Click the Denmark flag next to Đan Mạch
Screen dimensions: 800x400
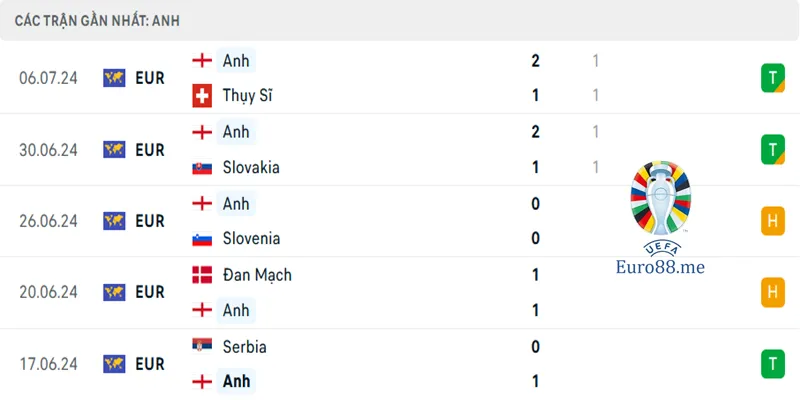coord(202,274)
